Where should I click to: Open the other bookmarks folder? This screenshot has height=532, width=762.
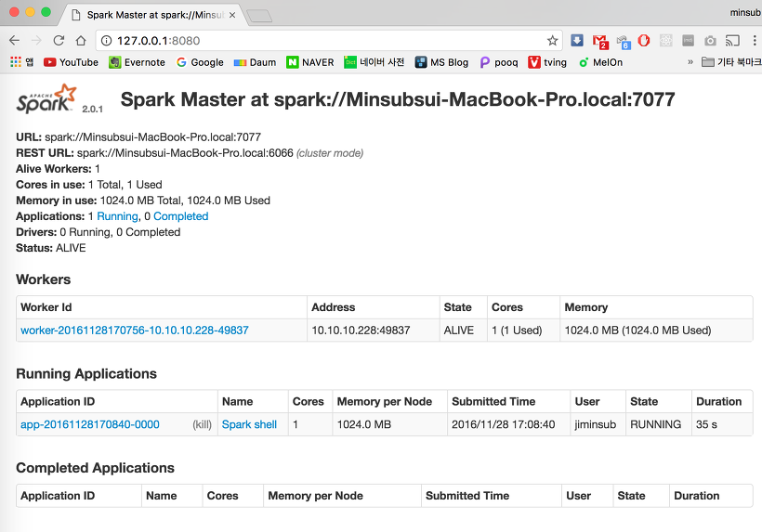[x=732, y=62]
